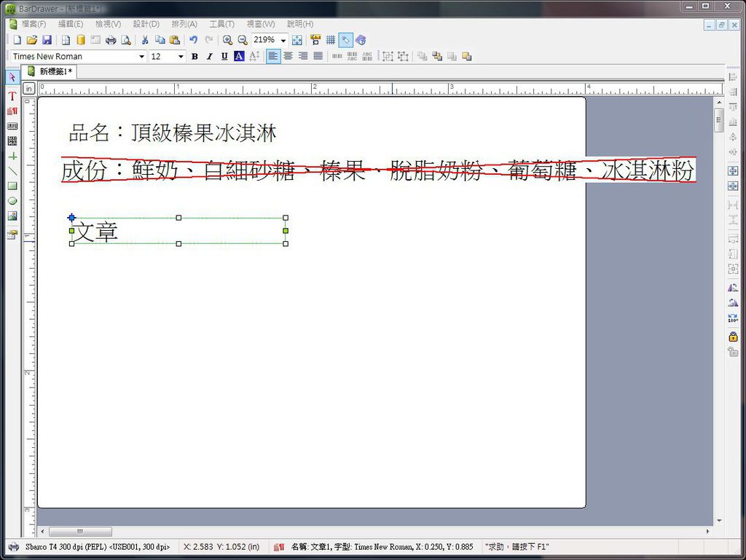Image resolution: width=746 pixels, height=560 pixels.
Task: Select the rectangle shape tool
Action: 12,186
